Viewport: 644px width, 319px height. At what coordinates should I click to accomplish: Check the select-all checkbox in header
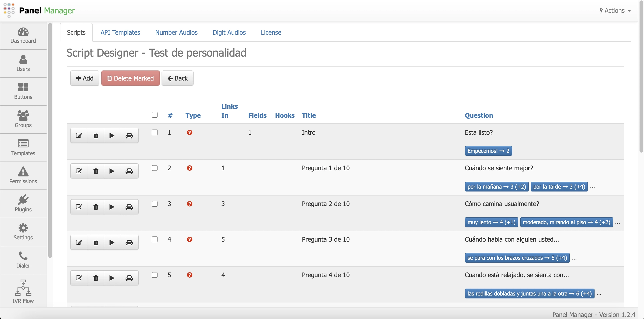[154, 115]
